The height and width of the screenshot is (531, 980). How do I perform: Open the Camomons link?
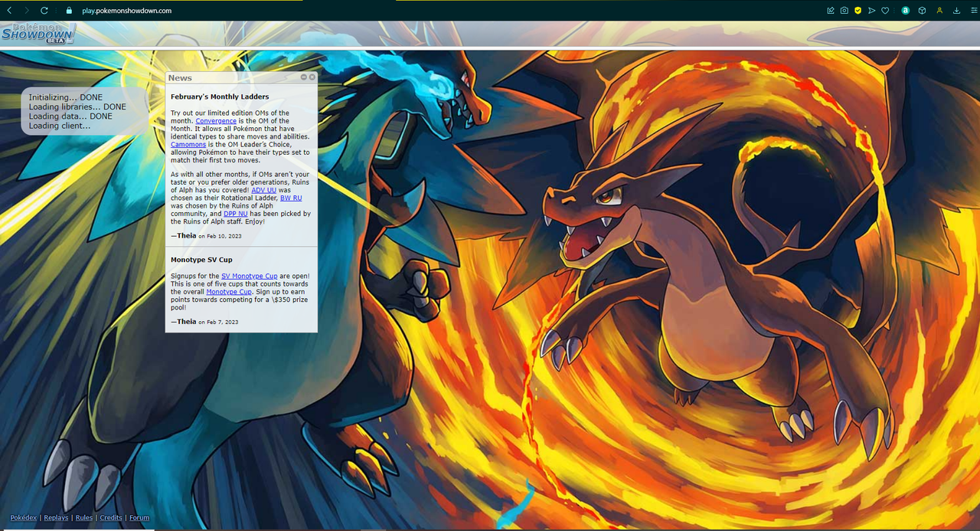pos(188,144)
